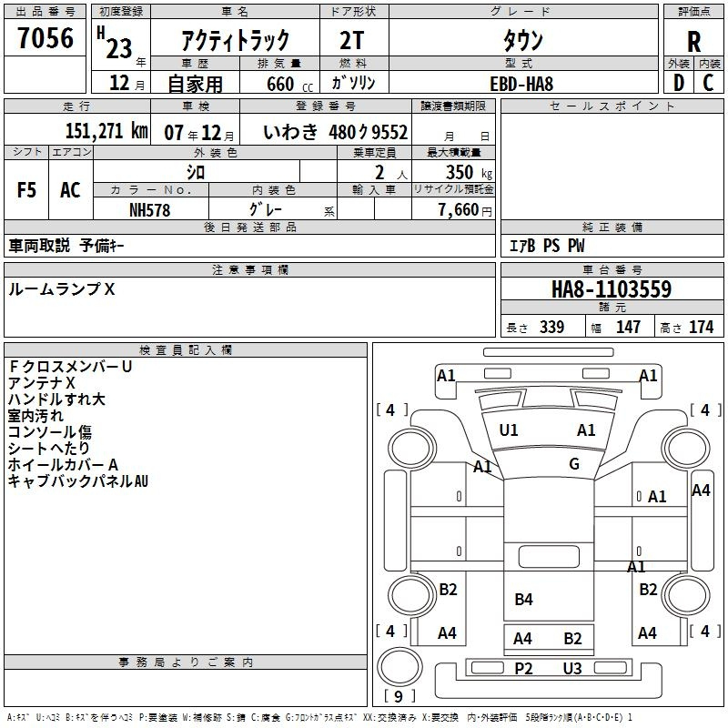Click the ルームランプX caution note
This screenshot has width=728, height=728.
pyautogui.click(x=62, y=288)
